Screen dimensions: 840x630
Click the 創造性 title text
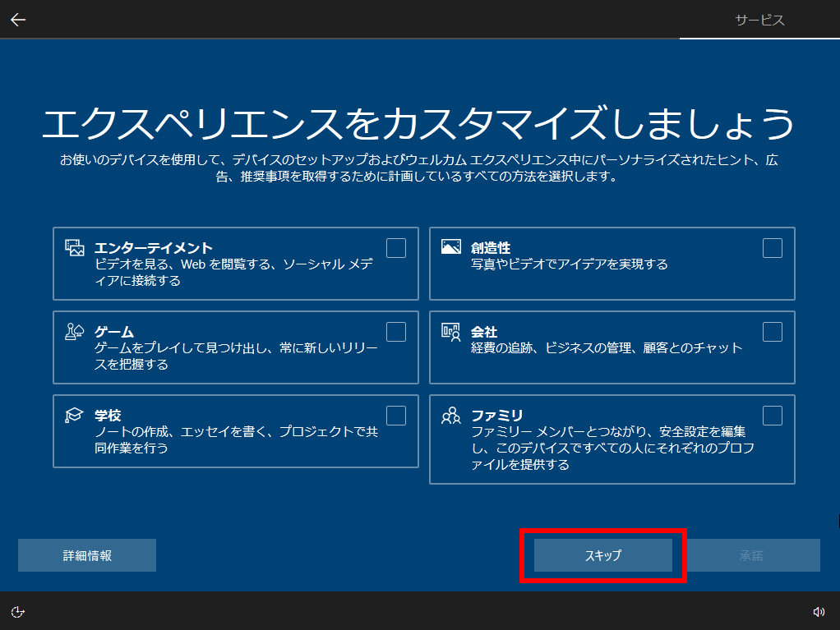tap(491, 248)
